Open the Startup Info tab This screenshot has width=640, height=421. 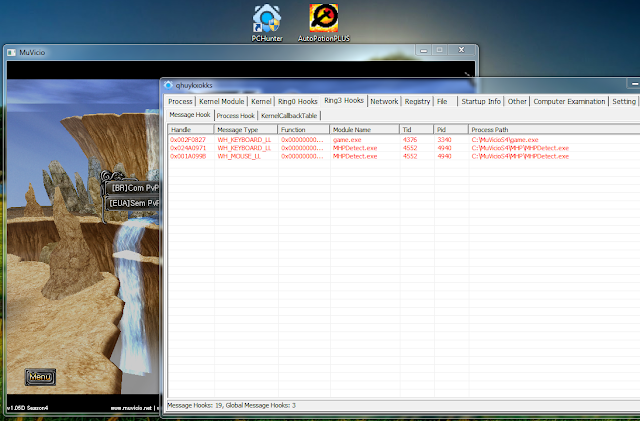(x=481, y=101)
